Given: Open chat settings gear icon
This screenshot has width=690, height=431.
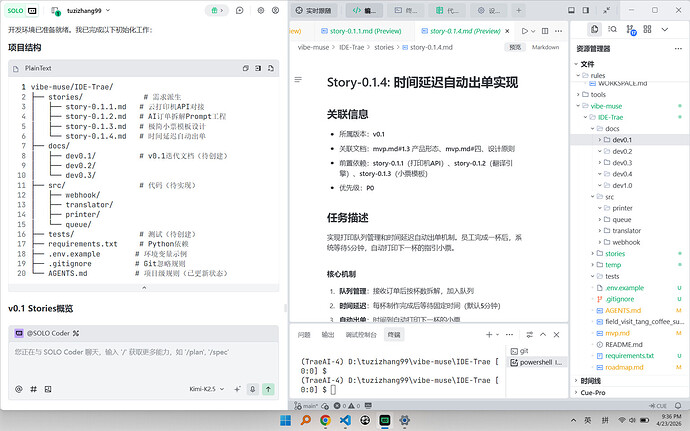Looking at the screenshot, I should 261,11.
